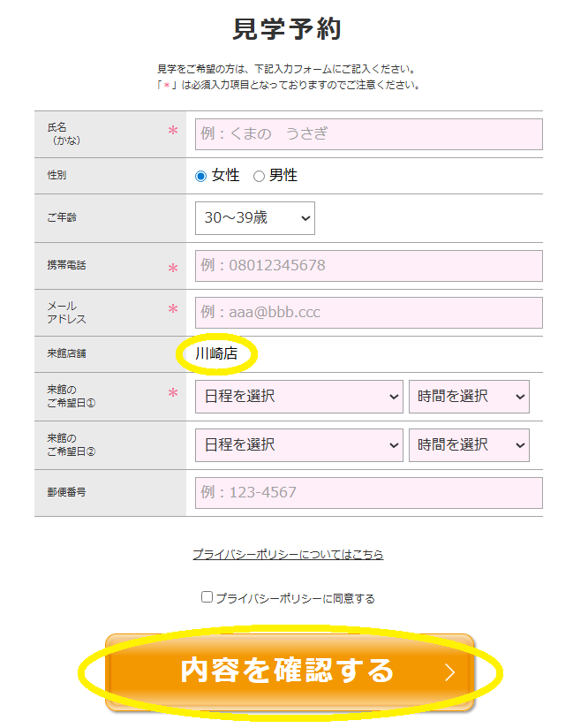The image size is (573, 728).
Task: Open 日程を選択 dropdown for ご希望日①
Action: 298,397
